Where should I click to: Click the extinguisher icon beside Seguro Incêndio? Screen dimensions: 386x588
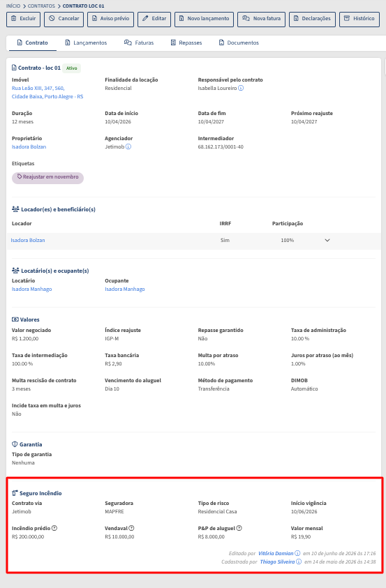tap(15, 493)
